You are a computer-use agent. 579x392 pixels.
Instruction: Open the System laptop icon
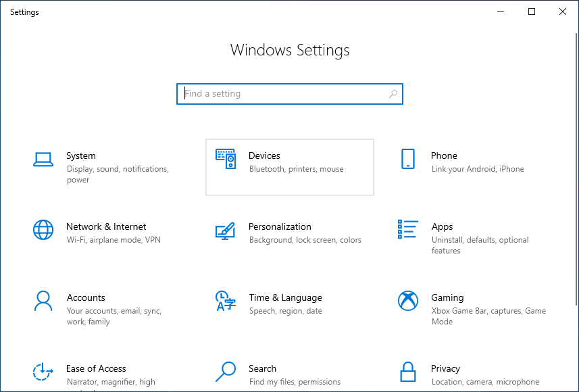coord(43,160)
